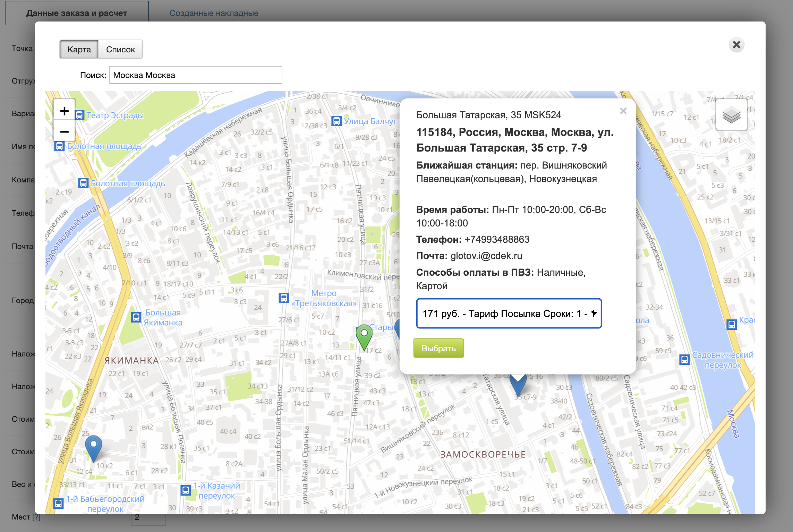Click the 1-й Казачий переулок stop icon
This screenshot has height=532, width=793.
(186, 490)
